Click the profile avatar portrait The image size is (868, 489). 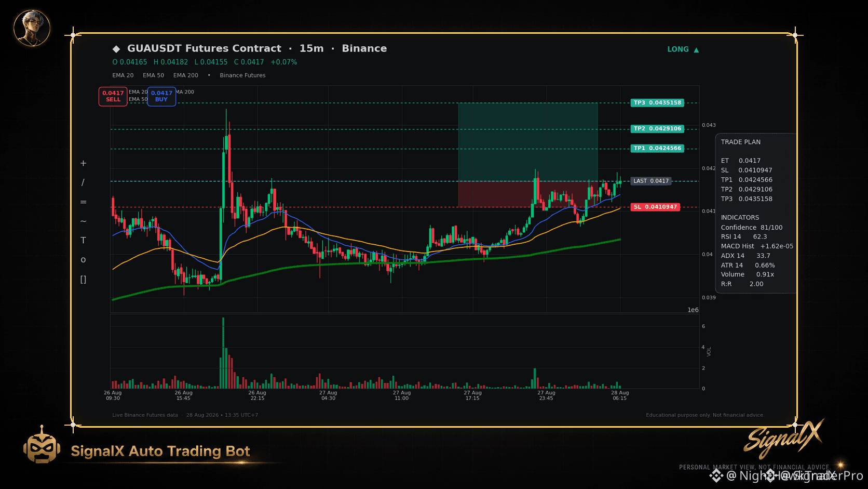[x=32, y=28]
